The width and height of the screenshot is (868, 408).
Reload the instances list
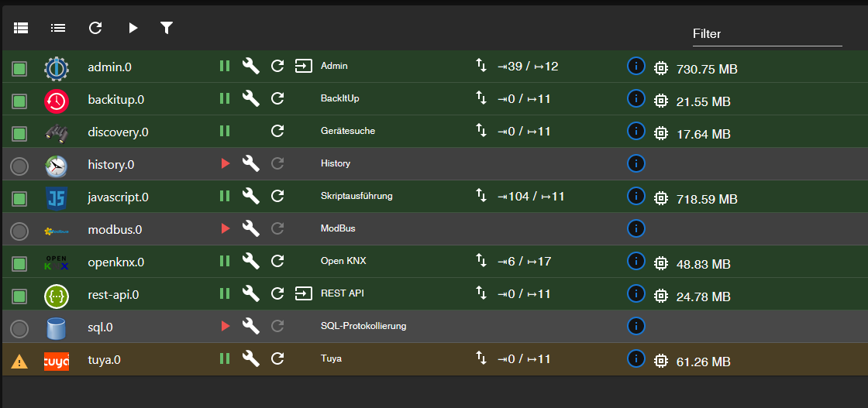click(x=95, y=28)
